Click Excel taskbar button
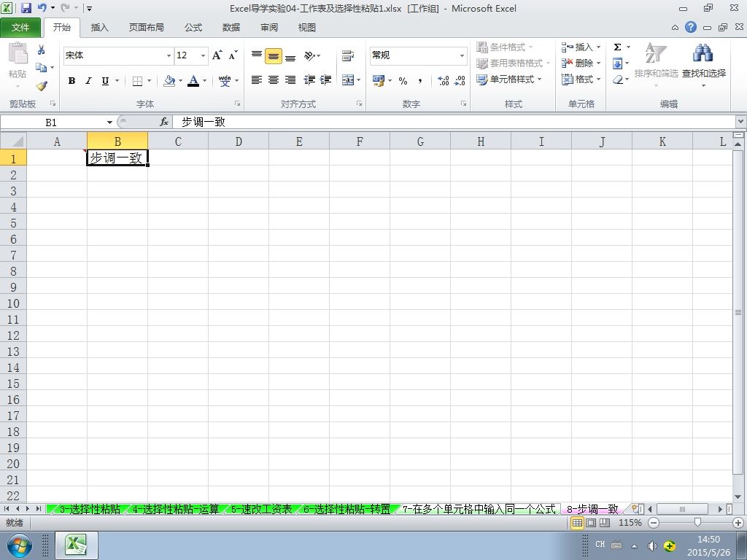747x560 pixels. click(x=77, y=545)
